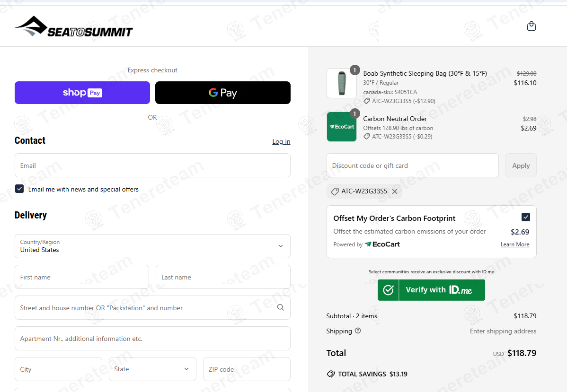
Task: Focus the First name field
Action: click(82, 277)
